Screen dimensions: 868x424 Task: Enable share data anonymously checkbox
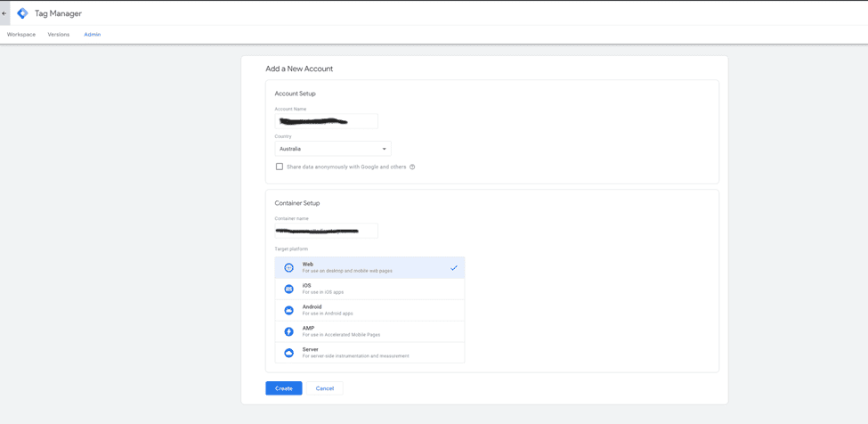point(280,167)
